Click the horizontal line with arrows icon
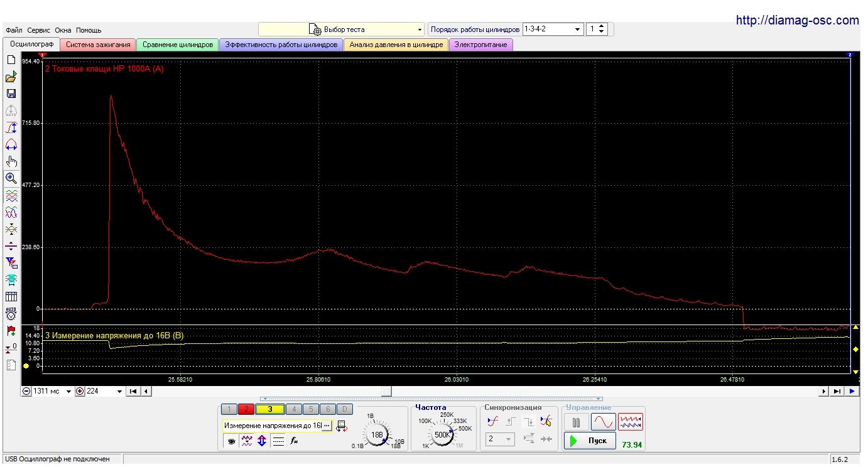 pyautogui.click(x=11, y=246)
